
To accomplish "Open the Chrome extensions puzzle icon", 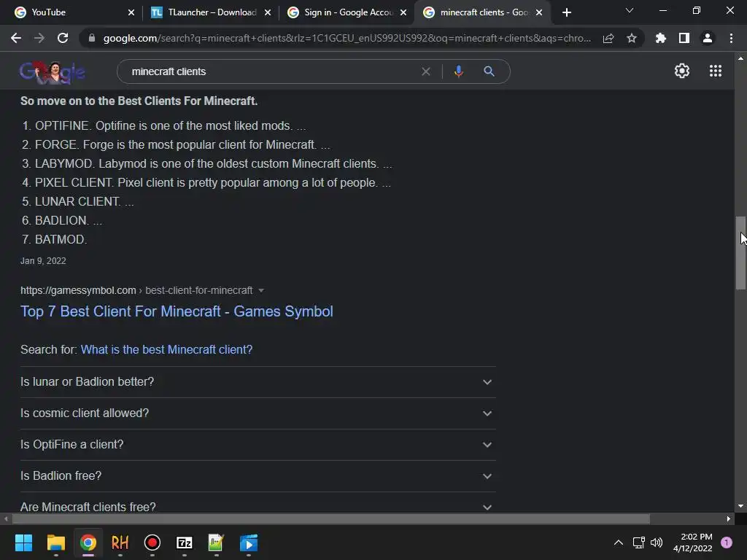I will (x=661, y=38).
